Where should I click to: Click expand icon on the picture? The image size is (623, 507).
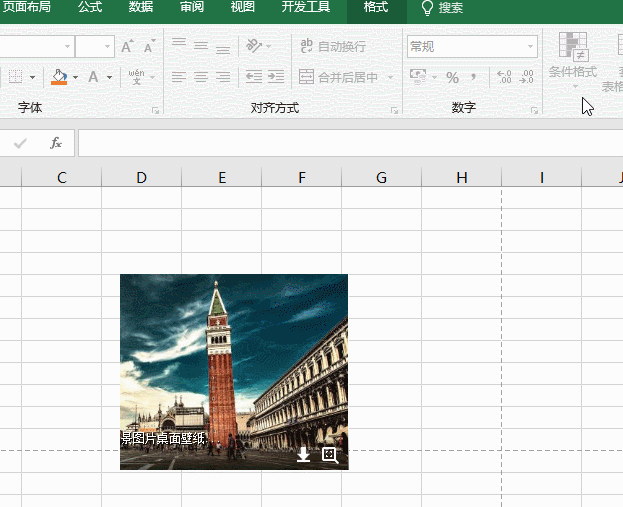point(329,455)
